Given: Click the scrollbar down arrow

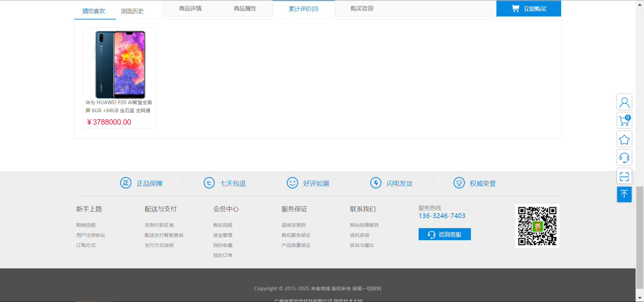Looking at the screenshot, I should 640,298.
